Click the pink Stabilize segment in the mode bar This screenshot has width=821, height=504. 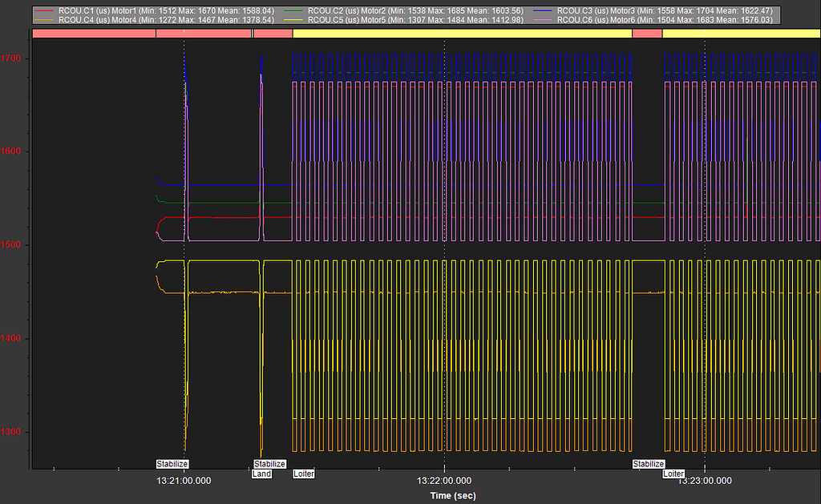pos(92,33)
